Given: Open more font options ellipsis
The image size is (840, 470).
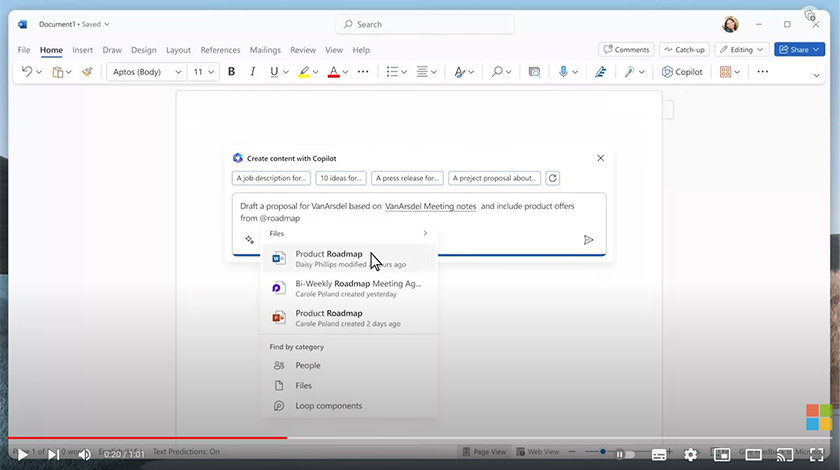Looking at the screenshot, I should (363, 71).
